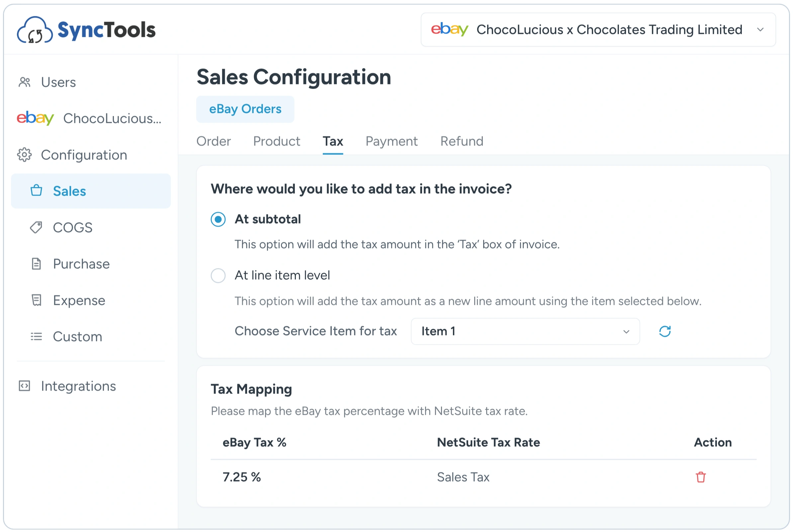Click the Configuration gear icon

click(x=25, y=155)
